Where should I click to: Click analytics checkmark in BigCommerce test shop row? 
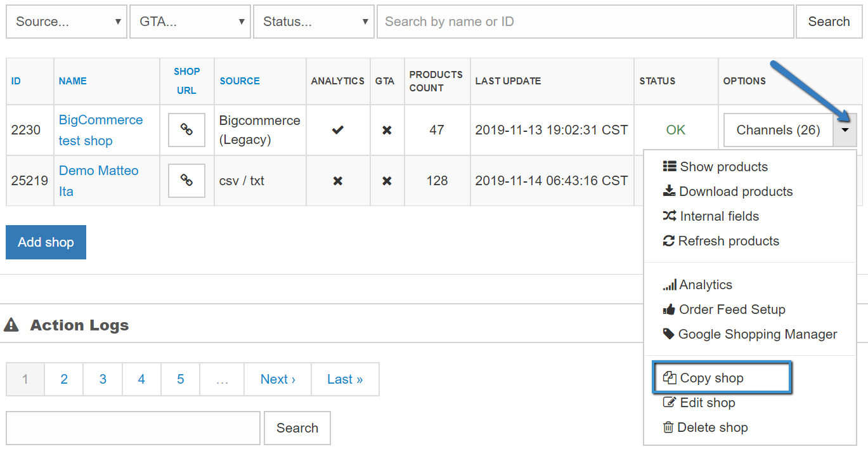(x=338, y=130)
